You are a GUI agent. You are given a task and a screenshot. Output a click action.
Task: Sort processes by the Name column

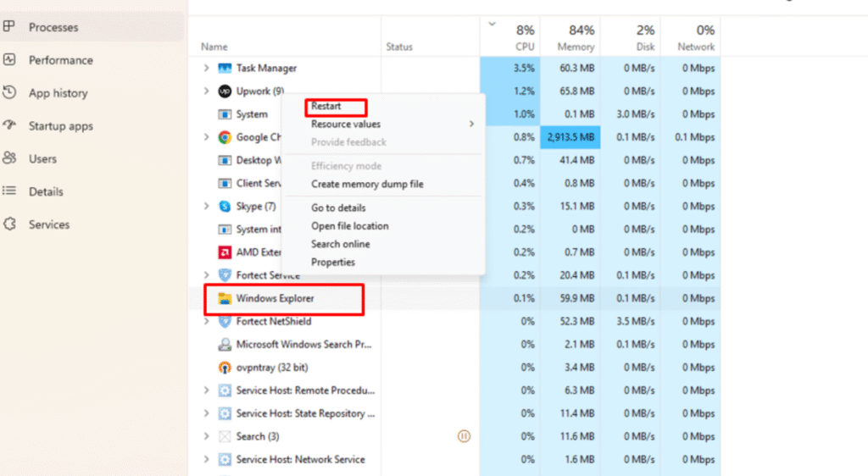tap(214, 47)
